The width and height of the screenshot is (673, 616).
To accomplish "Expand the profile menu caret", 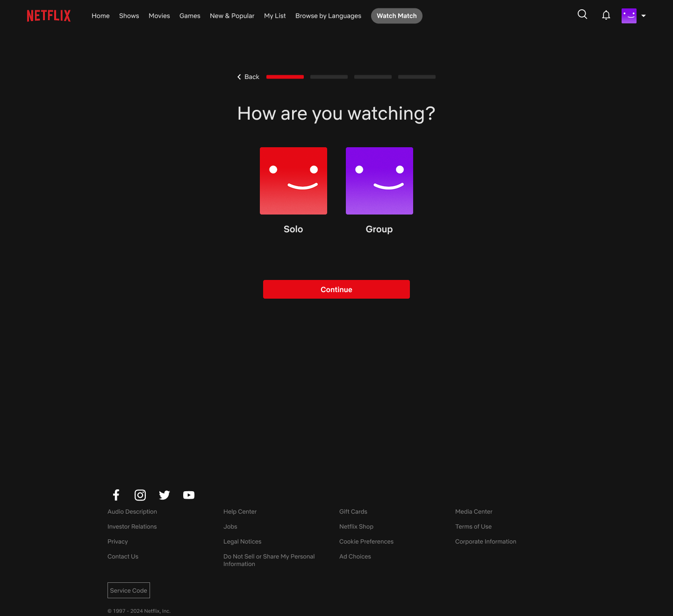I will point(644,16).
